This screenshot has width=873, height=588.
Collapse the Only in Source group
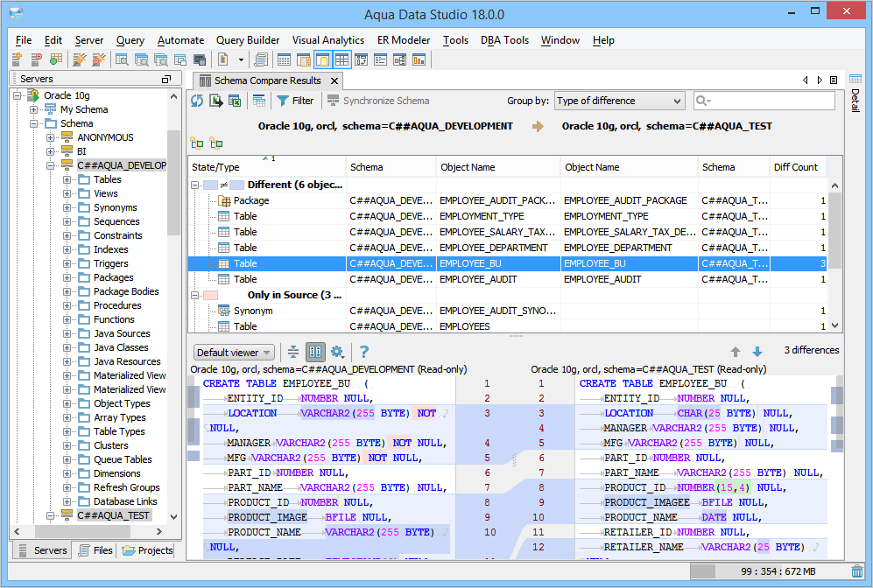[195, 295]
